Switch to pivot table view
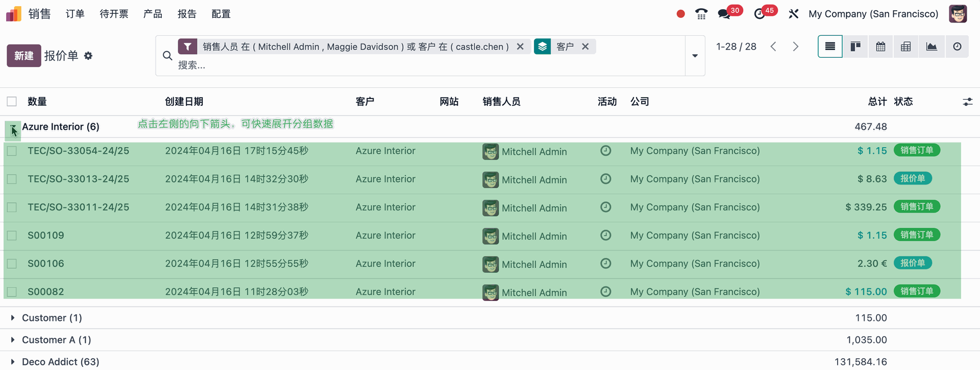980x370 pixels. click(x=906, y=47)
